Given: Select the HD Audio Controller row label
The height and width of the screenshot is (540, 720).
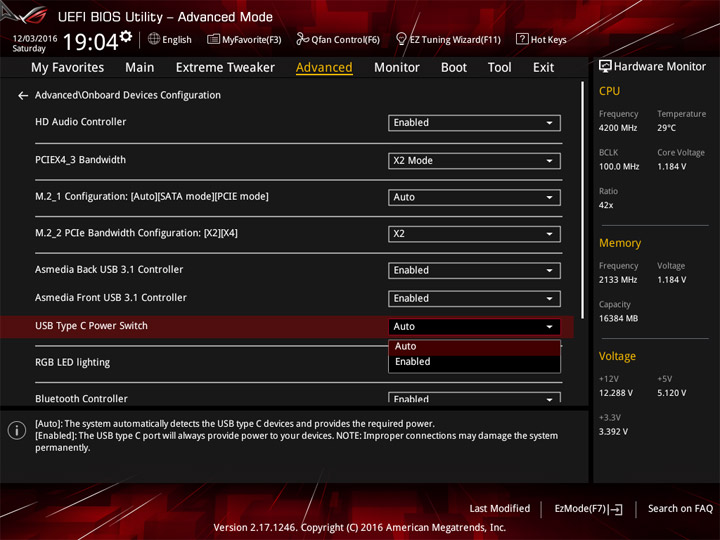Looking at the screenshot, I should pyautogui.click(x=80, y=122).
